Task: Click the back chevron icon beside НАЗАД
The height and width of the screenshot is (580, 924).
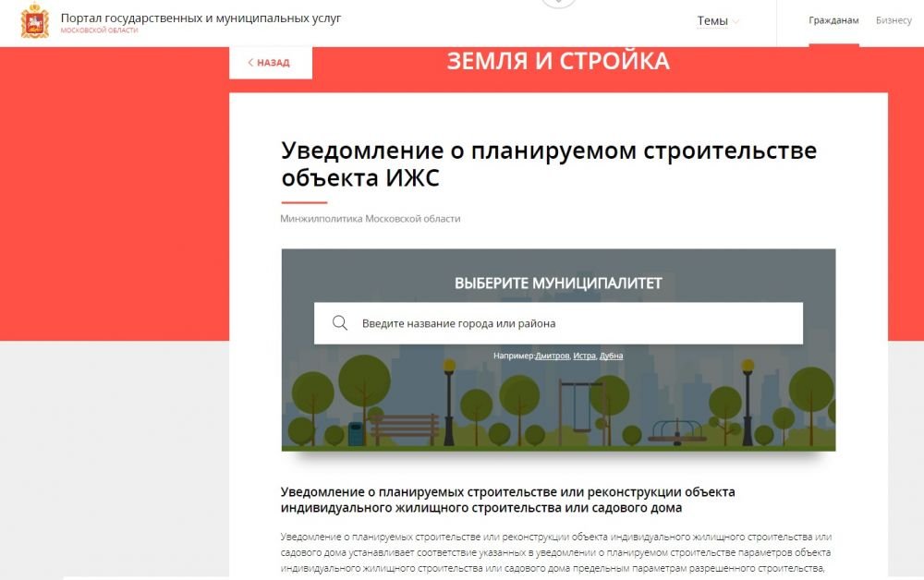Action: [250, 63]
